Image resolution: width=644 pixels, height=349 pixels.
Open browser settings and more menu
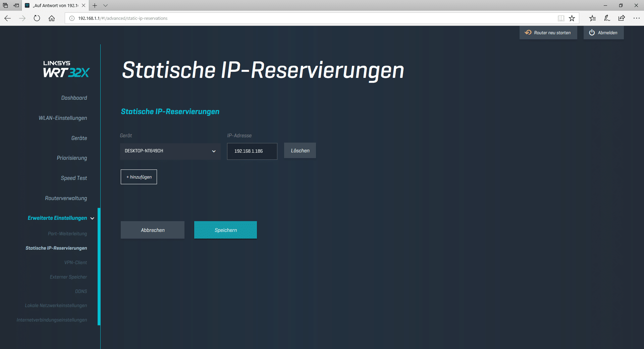[x=636, y=18]
